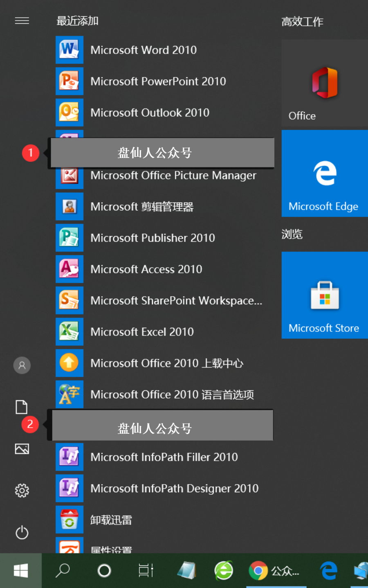
Task: Open Pictures folder from Start sidebar
Action: pyautogui.click(x=22, y=449)
